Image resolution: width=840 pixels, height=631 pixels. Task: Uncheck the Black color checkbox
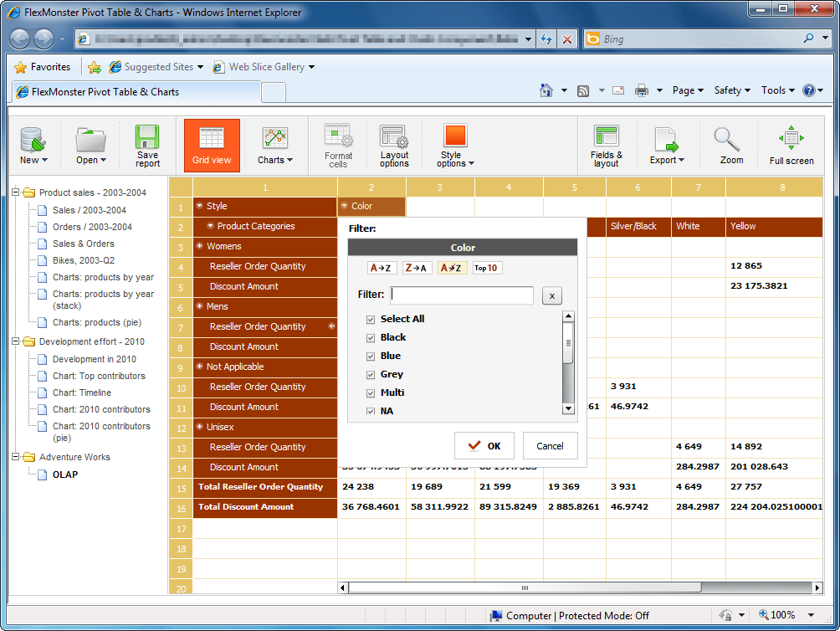click(370, 338)
